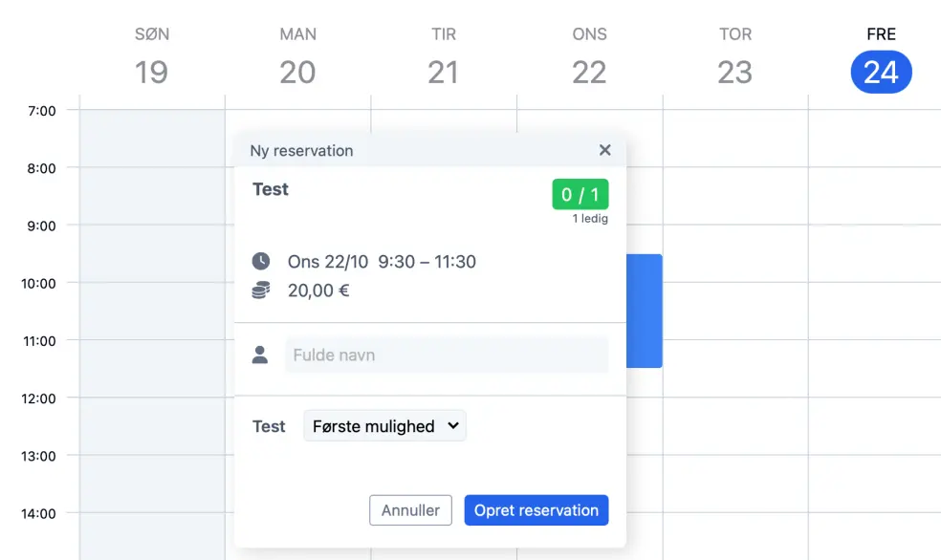Viewport: 941px width, 560px height.
Task: Close the Ny reservation dialog
Action: tap(604, 150)
